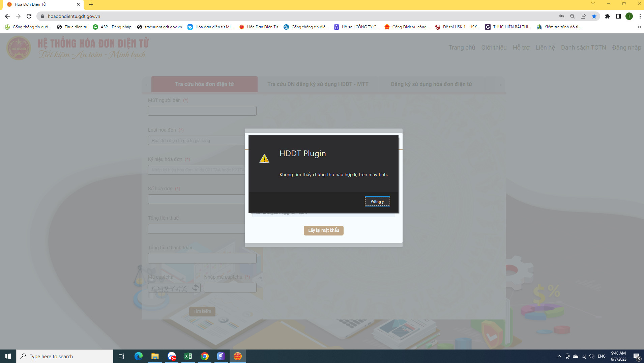Screen dimensions: 644x363
Task: Open Microsoft Edge in taskbar
Action: click(138, 356)
